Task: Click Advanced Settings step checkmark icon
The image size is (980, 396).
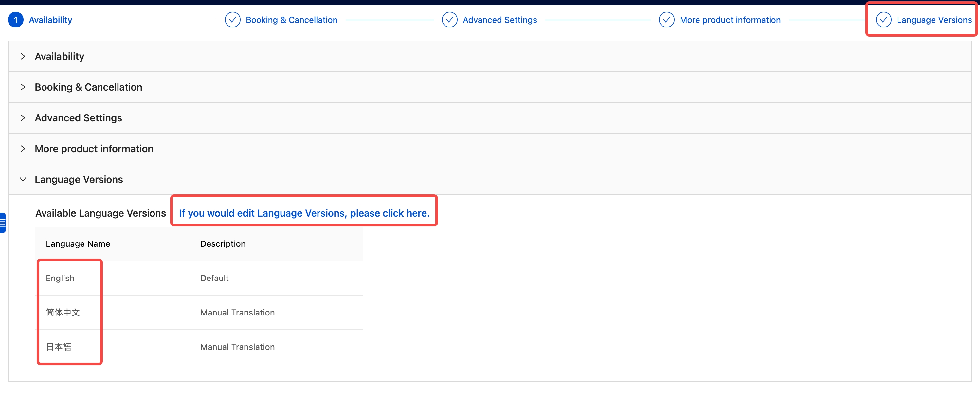Action: point(449,20)
